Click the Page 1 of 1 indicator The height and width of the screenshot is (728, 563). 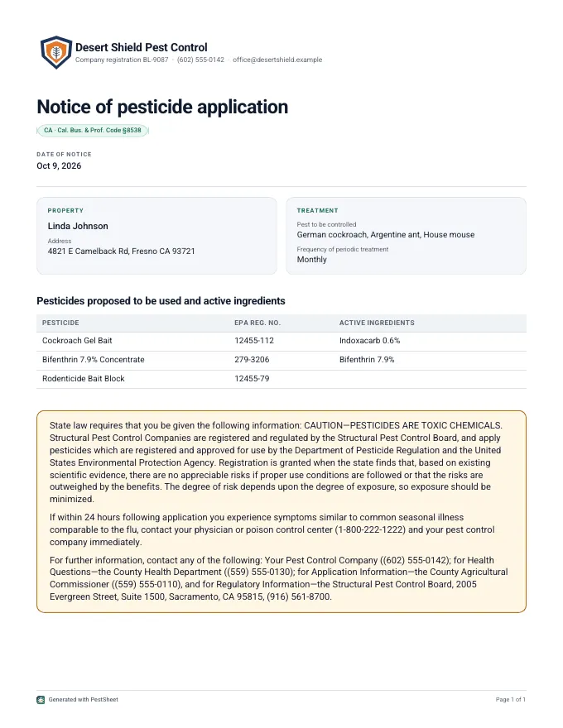[511, 700]
